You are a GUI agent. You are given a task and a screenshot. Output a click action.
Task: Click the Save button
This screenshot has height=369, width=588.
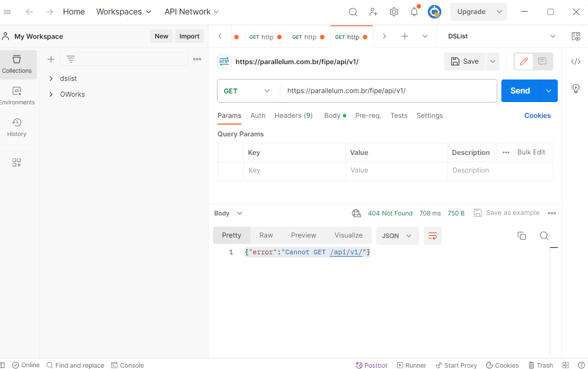465,61
